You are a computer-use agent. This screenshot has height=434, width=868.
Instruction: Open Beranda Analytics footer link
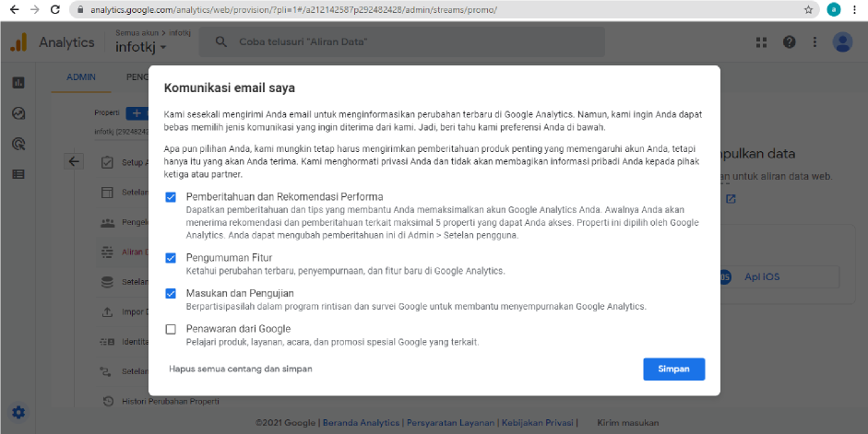(x=361, y=423)
